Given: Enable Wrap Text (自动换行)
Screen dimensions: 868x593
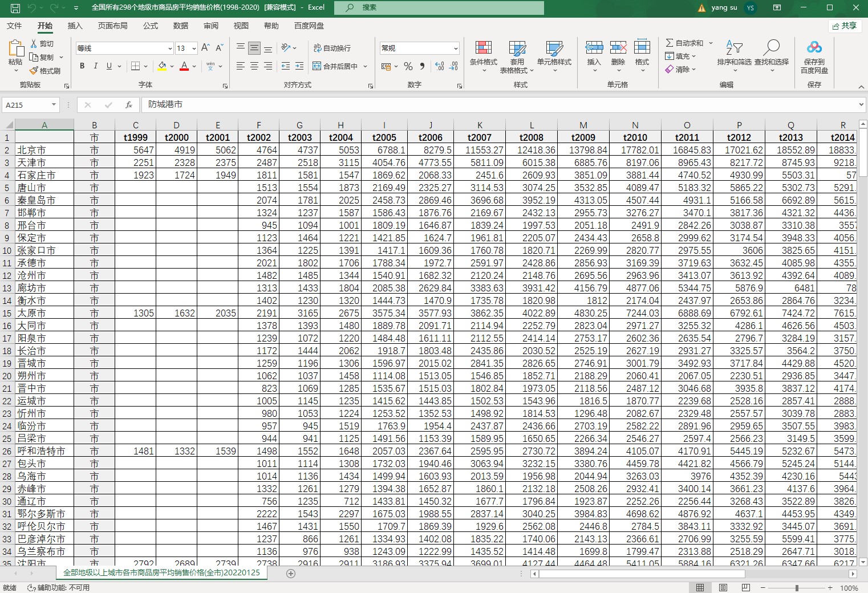Looking at the screenshot, I should tap(332, 48).
